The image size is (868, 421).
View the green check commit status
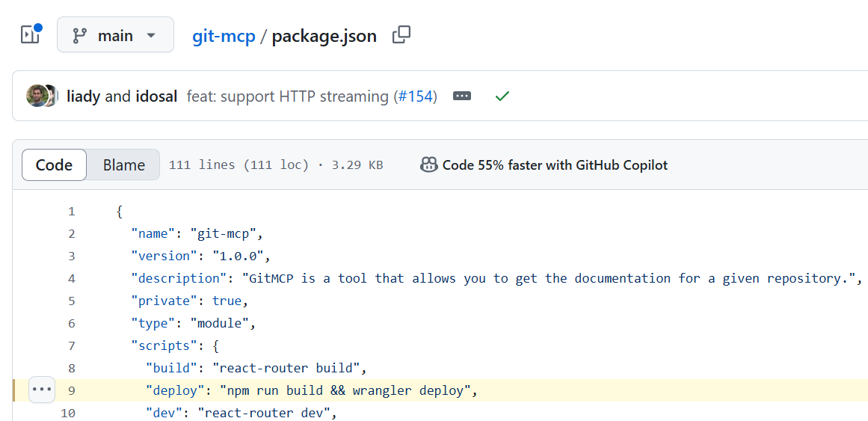click(502, 96)
